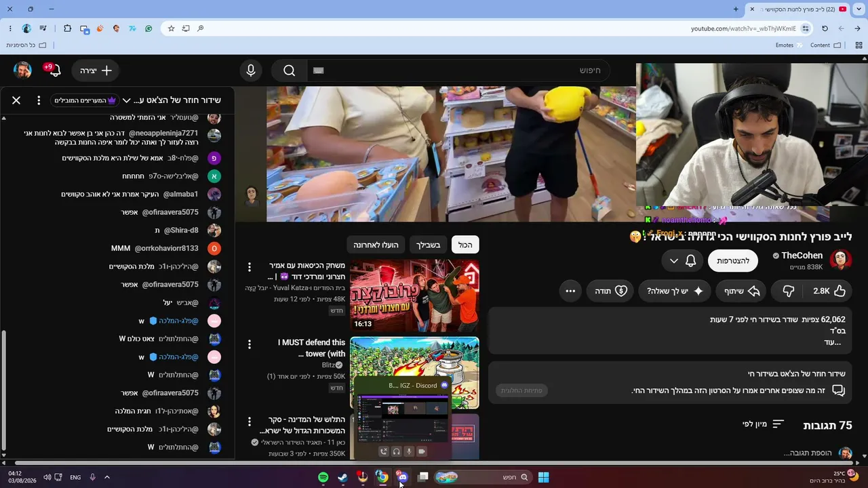Screen dimensions: 868x488
Task: Click the YouTube search magnifier button
Action: [290, 70]
